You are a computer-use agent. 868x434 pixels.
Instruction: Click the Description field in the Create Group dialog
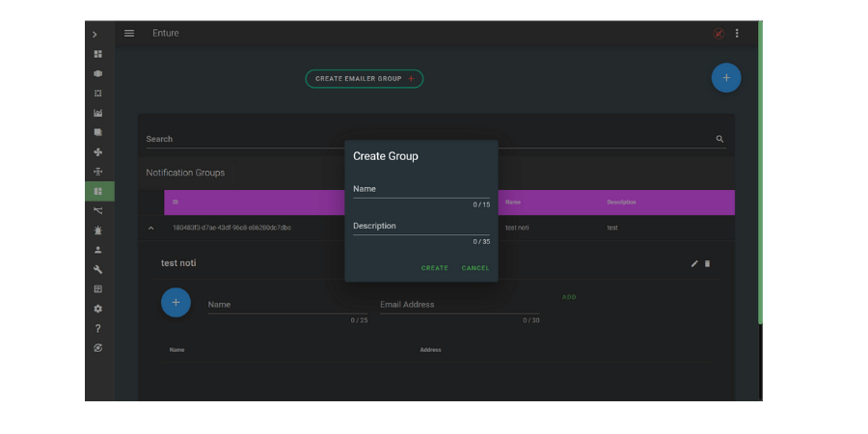420,227
